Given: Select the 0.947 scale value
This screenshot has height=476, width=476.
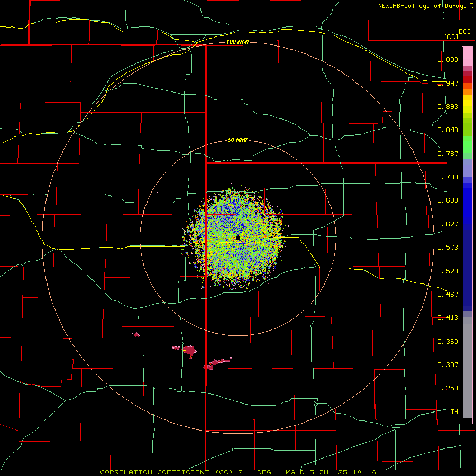Looking at the screenshot, I should (448, 83).
